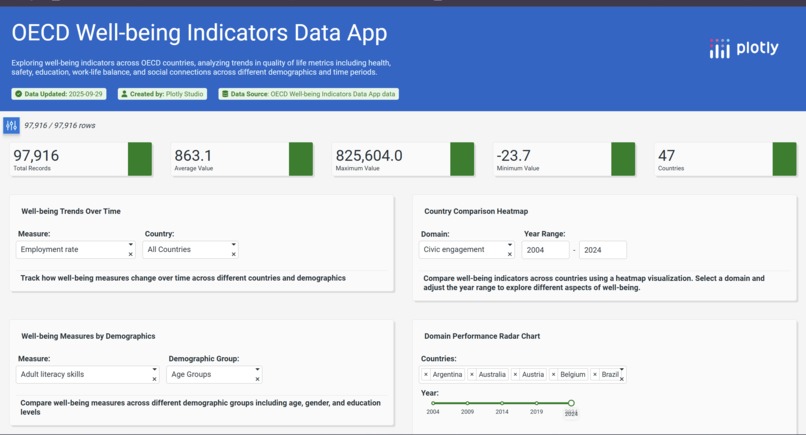The width and height of the screenshot is (806, 435).
Task: Clear the Adult literacy skills selection
Action: pyautogui.click(x=154, y=379)
